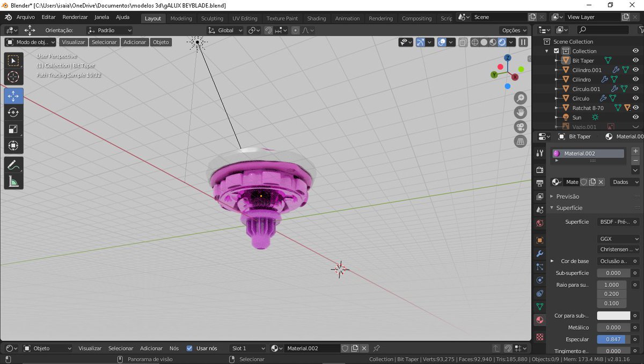The height and width of the screenshot is (364, 644).
Task: Open the View Layer properties tab
Action: (540, 196)
